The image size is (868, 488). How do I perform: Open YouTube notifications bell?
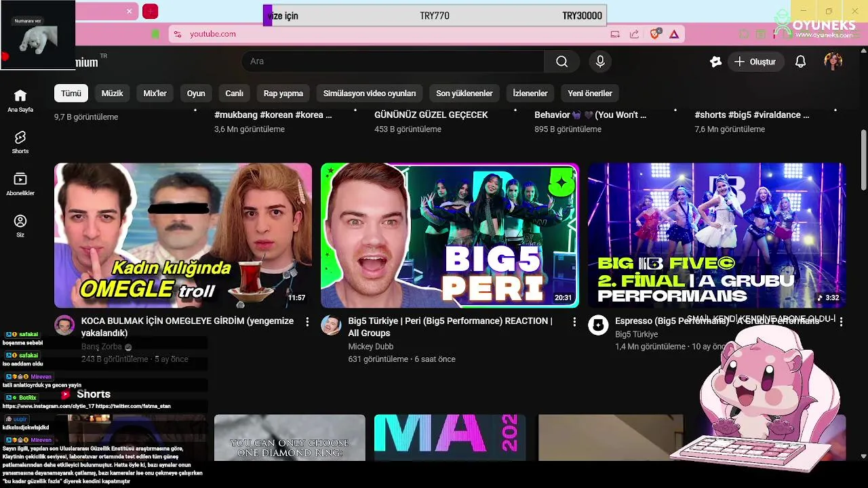800,62
